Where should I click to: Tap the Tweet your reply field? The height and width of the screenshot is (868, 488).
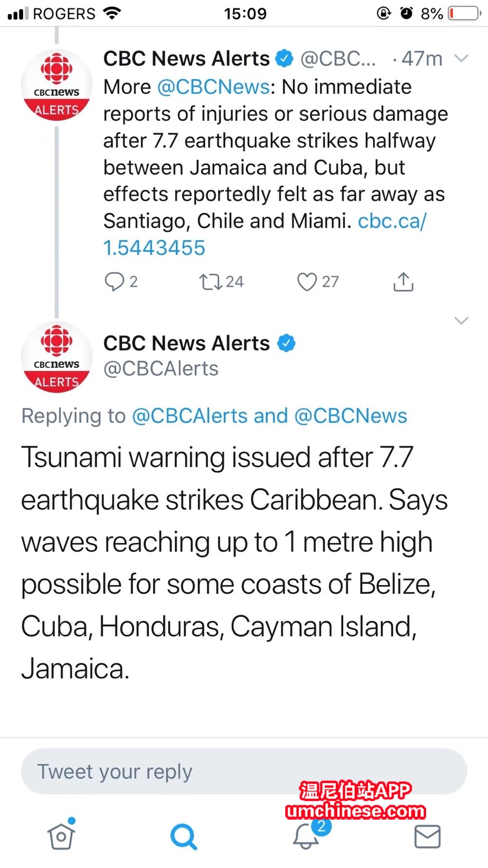pos(244,771)
